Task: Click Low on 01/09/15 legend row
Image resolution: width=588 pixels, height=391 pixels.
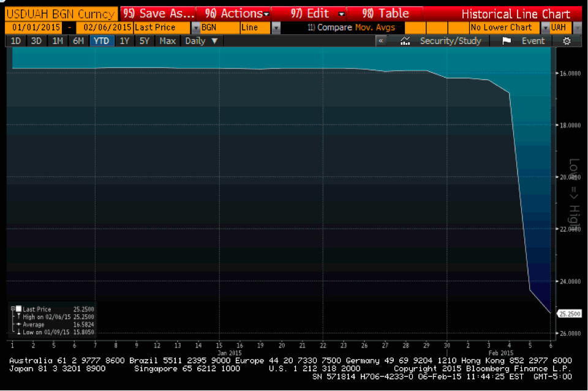Action: point(55,332)
